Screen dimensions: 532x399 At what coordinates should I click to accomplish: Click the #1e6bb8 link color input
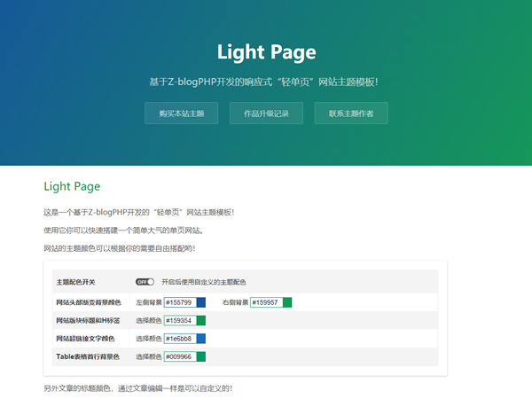click(179, 339)
